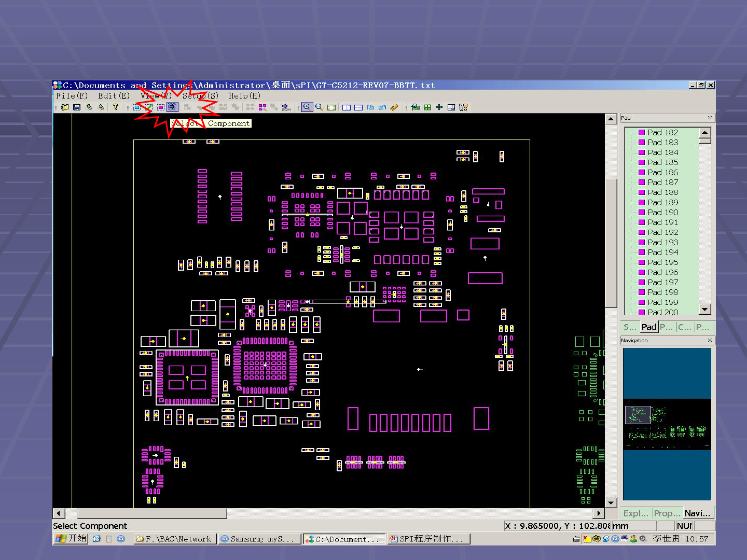Viewport: 747px width, 560px height.
Task: Click the ruler Measure tool icon
Action: click(394, 107)
